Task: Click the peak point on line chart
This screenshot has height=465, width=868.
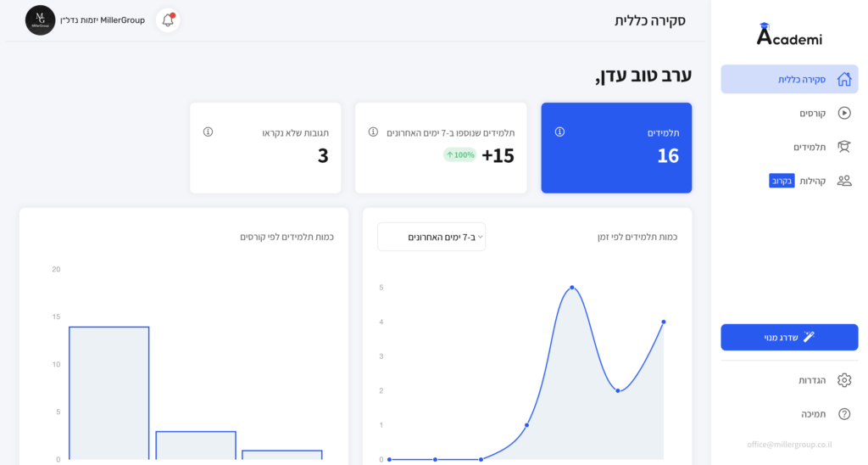Action: click(x=572, y=288)
